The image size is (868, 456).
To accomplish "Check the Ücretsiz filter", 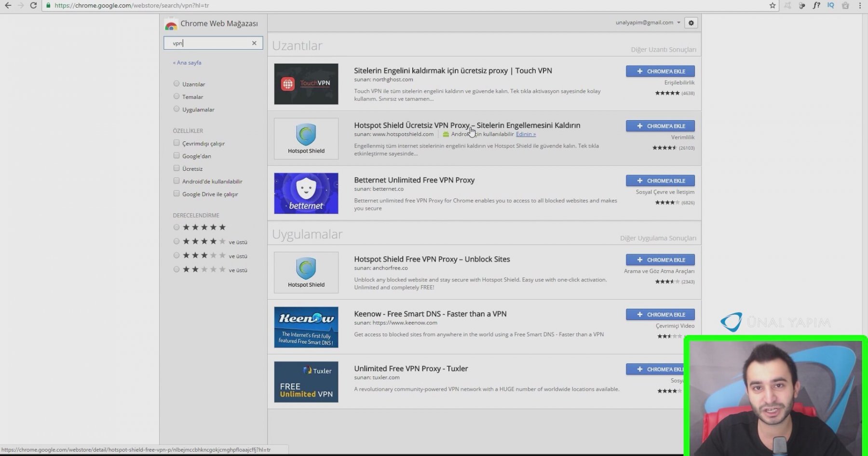I will tap(176, 168).
